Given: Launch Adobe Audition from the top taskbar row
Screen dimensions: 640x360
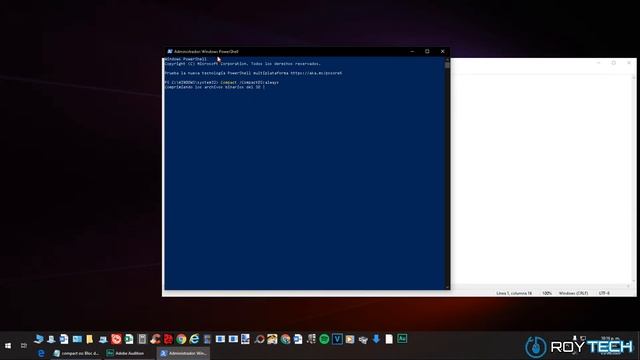Looking at the screenshot, I should pos(402,339).
